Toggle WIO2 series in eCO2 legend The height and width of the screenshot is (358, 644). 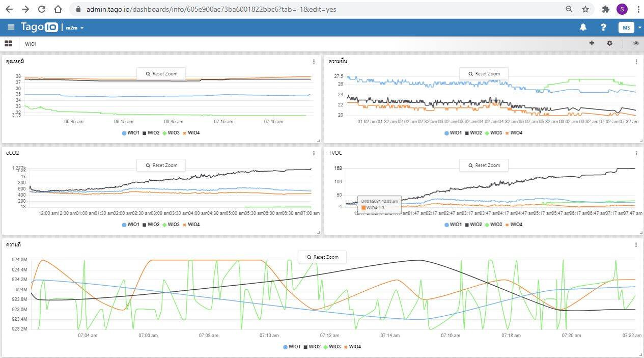point(151,225)
